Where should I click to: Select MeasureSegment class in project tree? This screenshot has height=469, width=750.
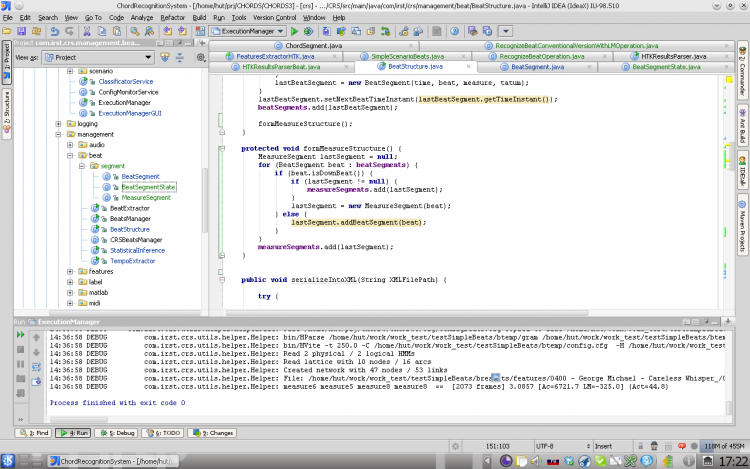(x=144, y=198)
